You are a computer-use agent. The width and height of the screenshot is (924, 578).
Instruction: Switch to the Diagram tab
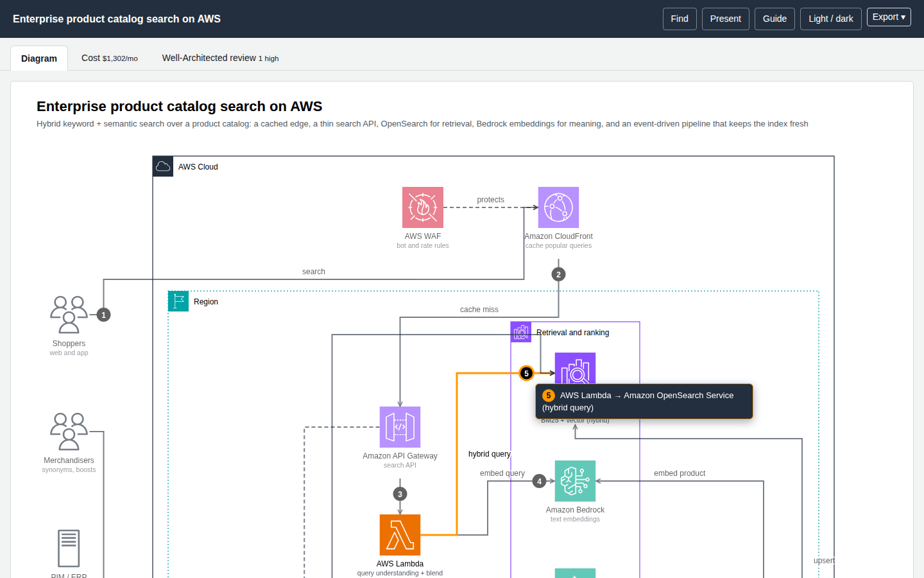coord(39,58)
